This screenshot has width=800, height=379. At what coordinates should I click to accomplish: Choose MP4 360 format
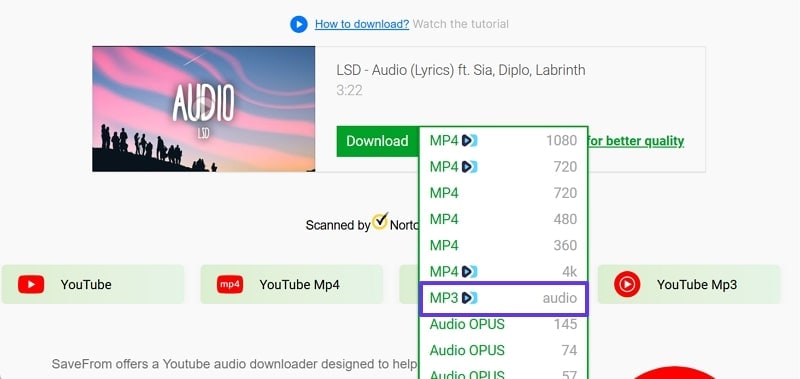tap(503, 245)
